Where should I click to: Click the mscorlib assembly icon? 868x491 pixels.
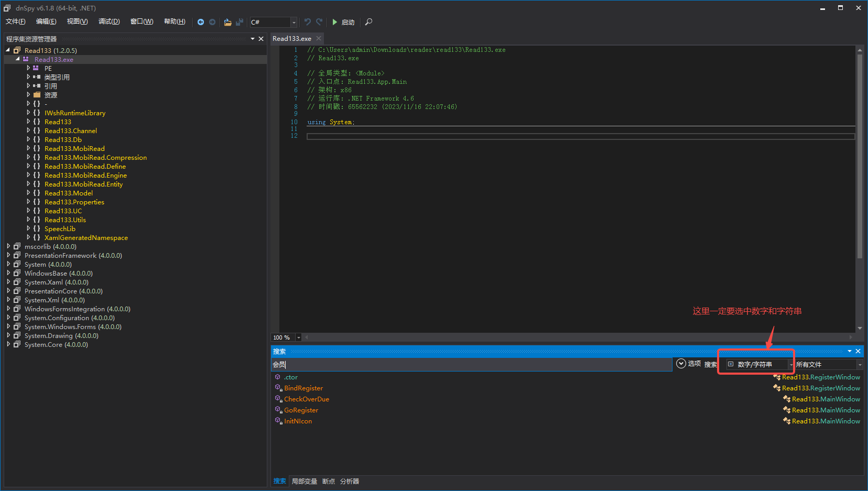click(x=17, y=246)
